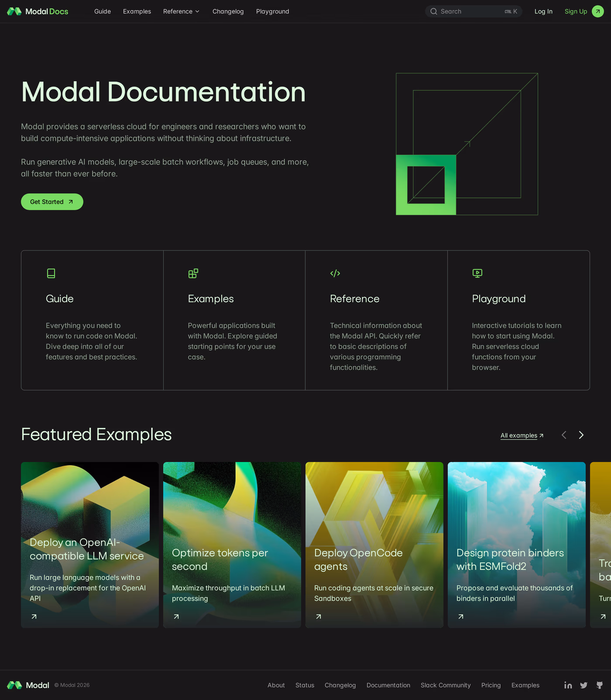The height and width of the screenshot is (700, 611).
Task: Open Guide in the top navigation
Action: pyautogui.click(x=103, y=11)
